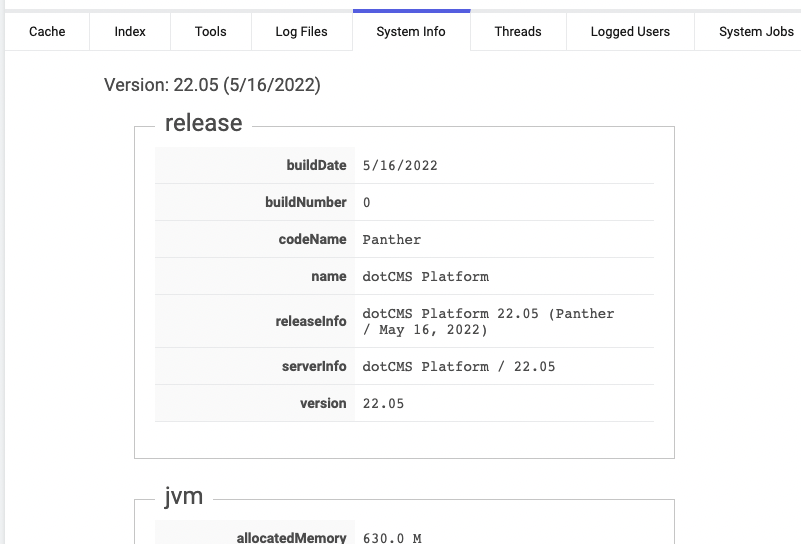Select the buildDate value 5/16/2022
This screenshot has height=544, width=801.
tap(400, 166)
